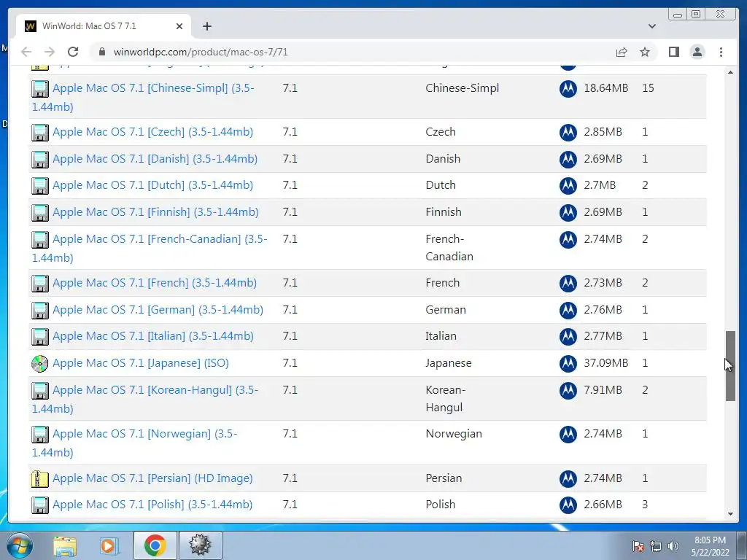Click the Motorola architecture icon in Japanese row
The width and height of the screenshot is (747, 560).
(568, 364)
